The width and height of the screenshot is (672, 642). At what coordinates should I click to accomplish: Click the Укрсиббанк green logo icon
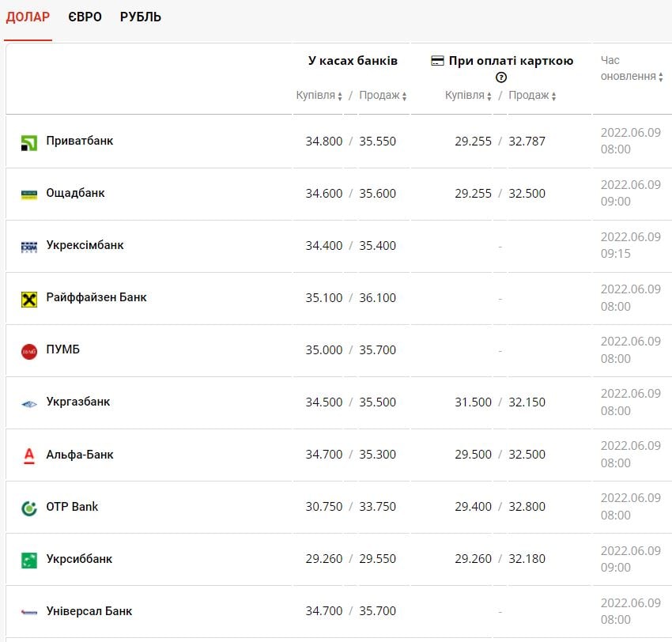[x=29, y=560]
